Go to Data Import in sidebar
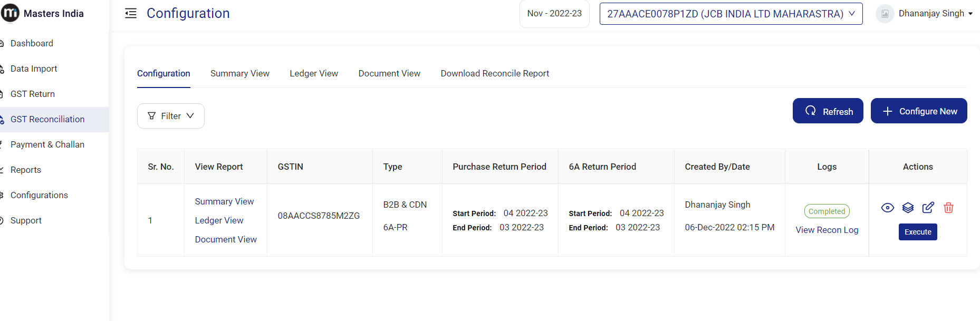This screenshot has height=321, width=980. (34, 69)
